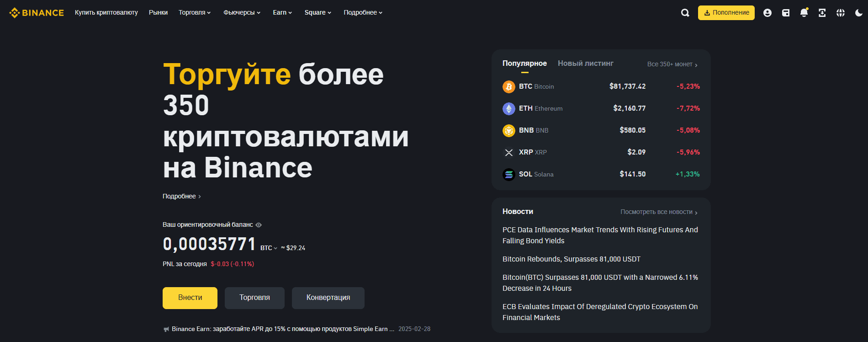Open the Подробнее link under the headline
Screen dimensions: 868x342
pos(182,197)
